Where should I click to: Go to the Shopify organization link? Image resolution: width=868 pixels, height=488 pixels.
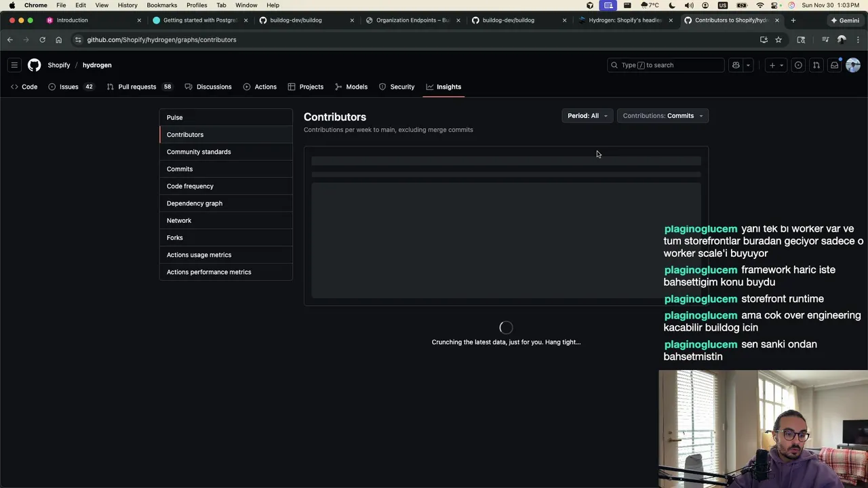[59, 65]
